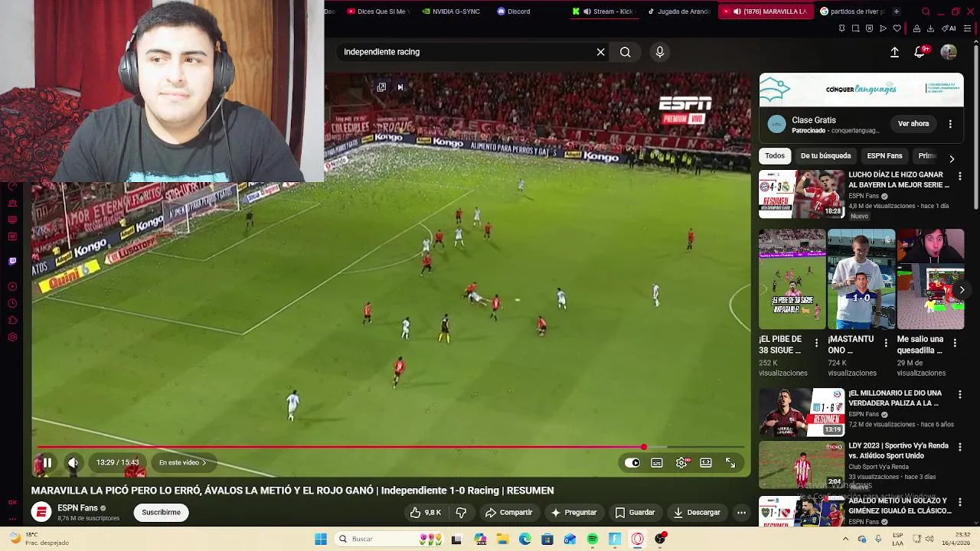Open YouTube notifications bell
This screenshot has height=551, width=980.
[920, 52]
